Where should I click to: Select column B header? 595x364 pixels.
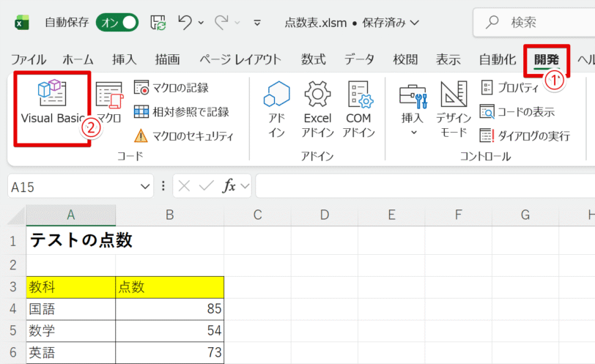169,215
